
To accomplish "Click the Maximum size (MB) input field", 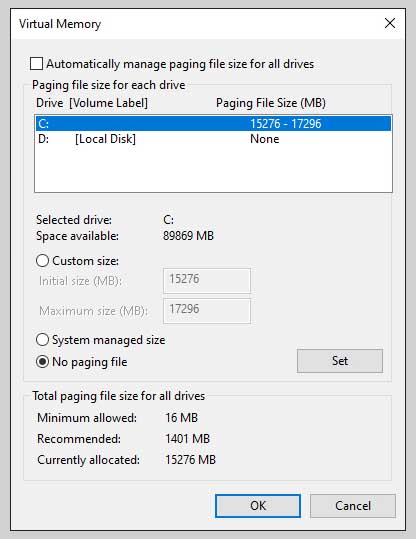I will (207, 311).
